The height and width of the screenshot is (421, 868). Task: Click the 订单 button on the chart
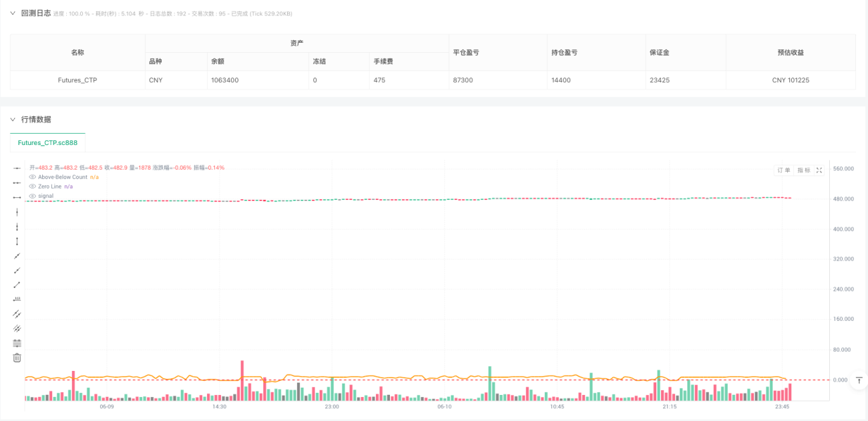pos(783,170)
